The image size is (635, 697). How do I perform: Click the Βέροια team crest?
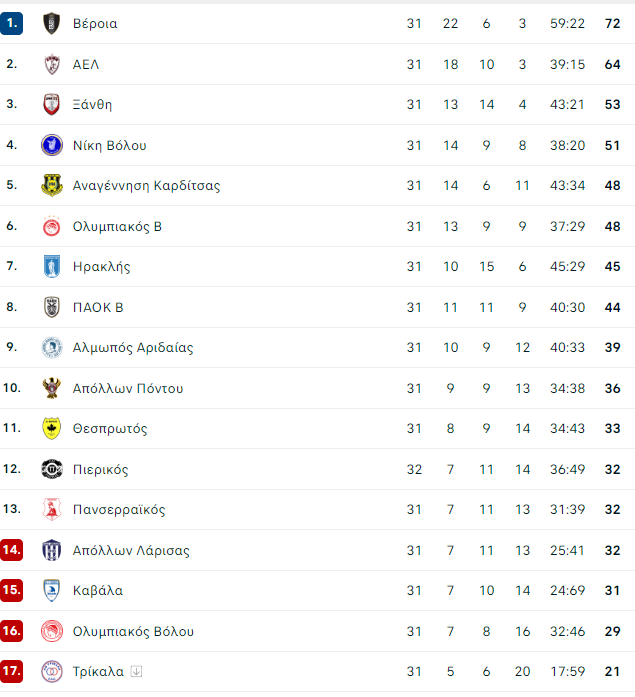click(52, 24)
